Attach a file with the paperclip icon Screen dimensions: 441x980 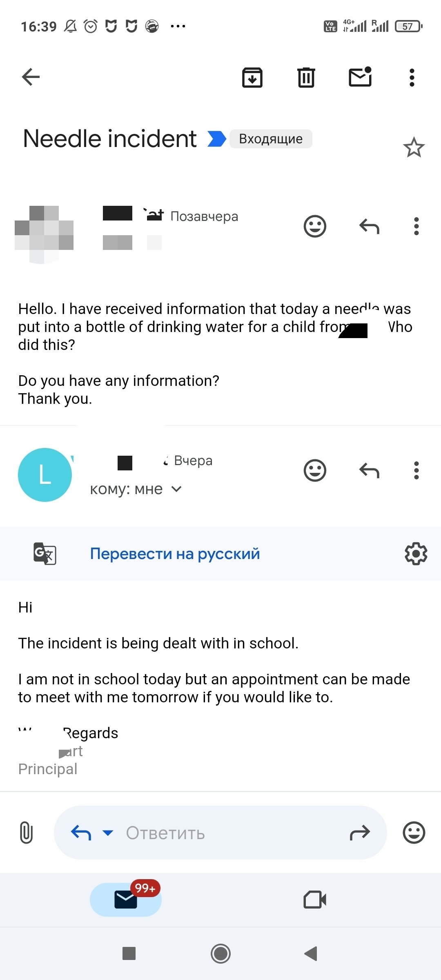(x=26, y=833)
